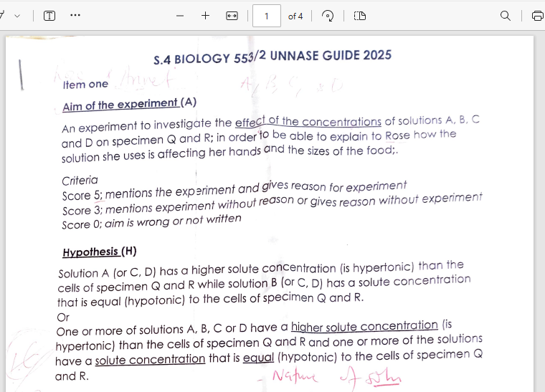Click the Fit to width icon

(232, 16)
